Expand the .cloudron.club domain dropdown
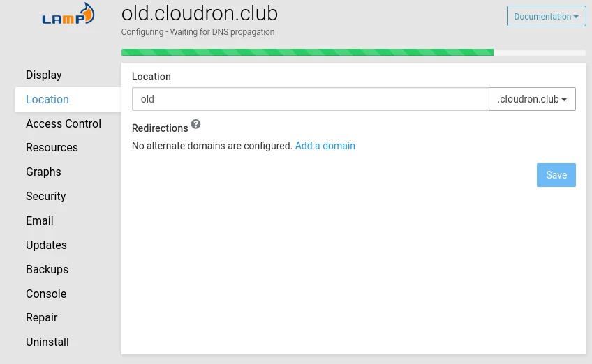Image resolution: width=592 pixels, height=364 pixels. (532, 99)
